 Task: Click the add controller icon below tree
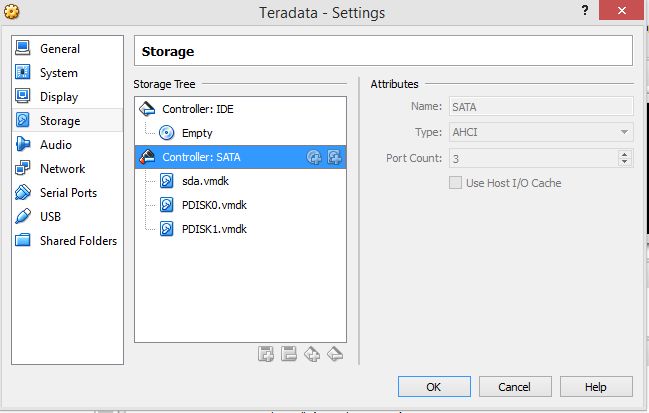click(312, 354)
